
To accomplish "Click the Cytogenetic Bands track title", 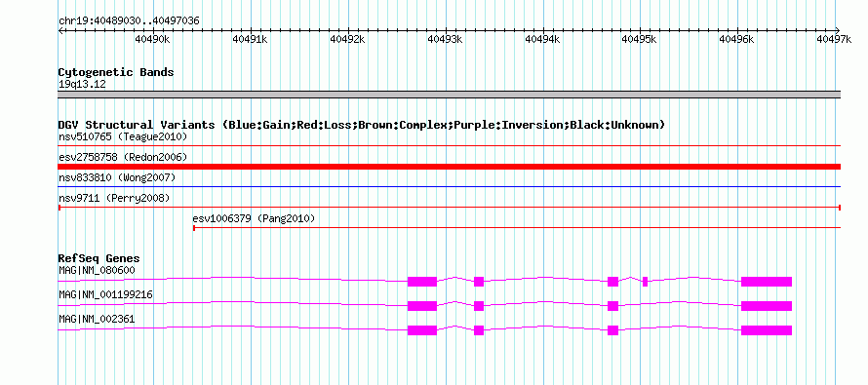I will [116, 72].
